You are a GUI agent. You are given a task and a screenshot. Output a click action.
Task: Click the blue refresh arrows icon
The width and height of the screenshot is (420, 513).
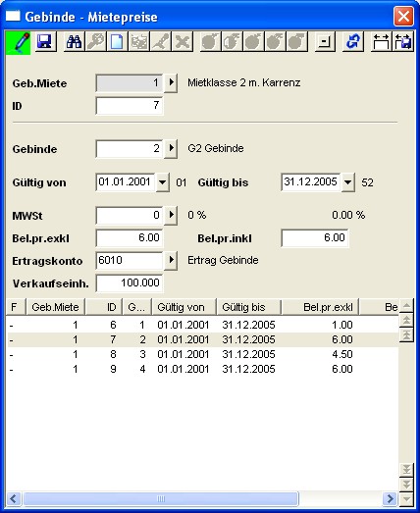point(352,42)
